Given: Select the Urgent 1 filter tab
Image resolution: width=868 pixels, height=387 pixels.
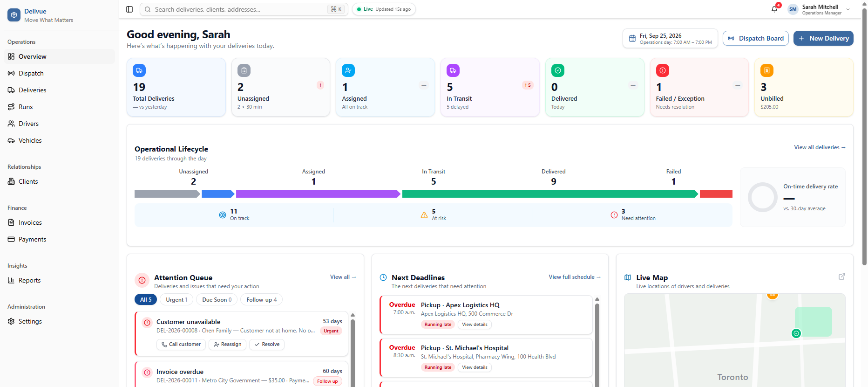Looking at the screenshot, I should point(176,300).
